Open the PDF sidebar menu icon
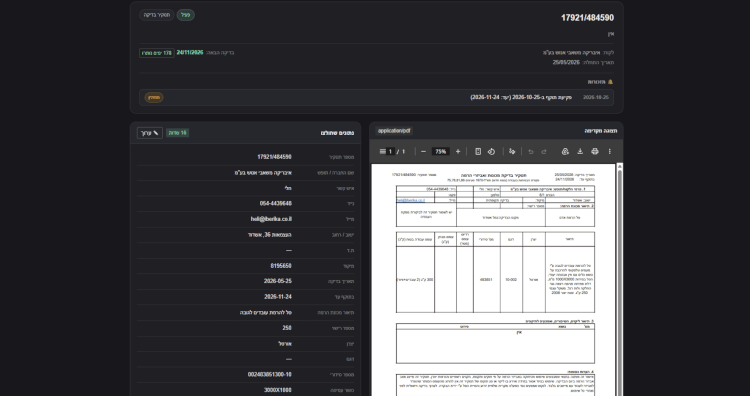Viewport: 750px width, 396px height. coord(383,152)
